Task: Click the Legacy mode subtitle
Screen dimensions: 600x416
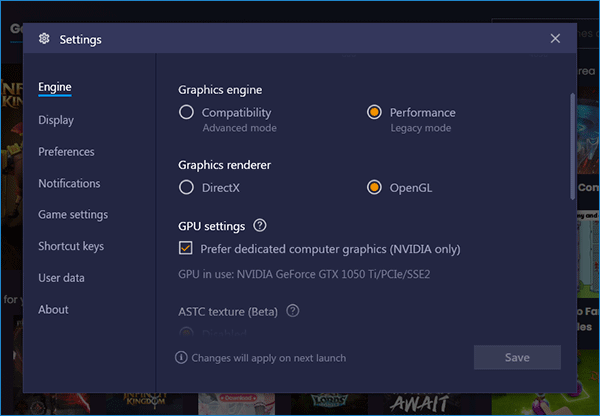Action: pos(421,128)
